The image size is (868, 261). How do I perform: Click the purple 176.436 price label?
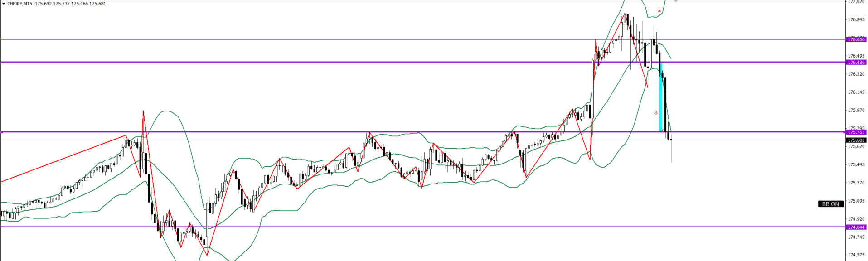856,62
